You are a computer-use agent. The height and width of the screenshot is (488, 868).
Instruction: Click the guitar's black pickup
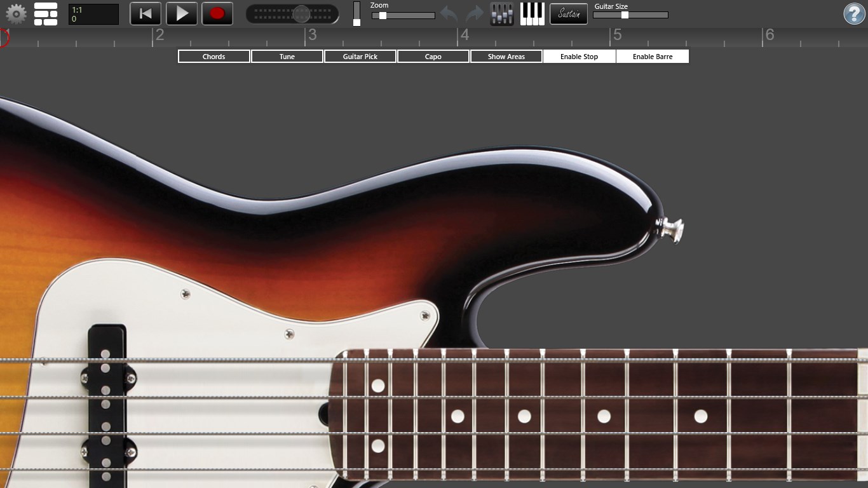pyautogui.click(x=106, y=407)
